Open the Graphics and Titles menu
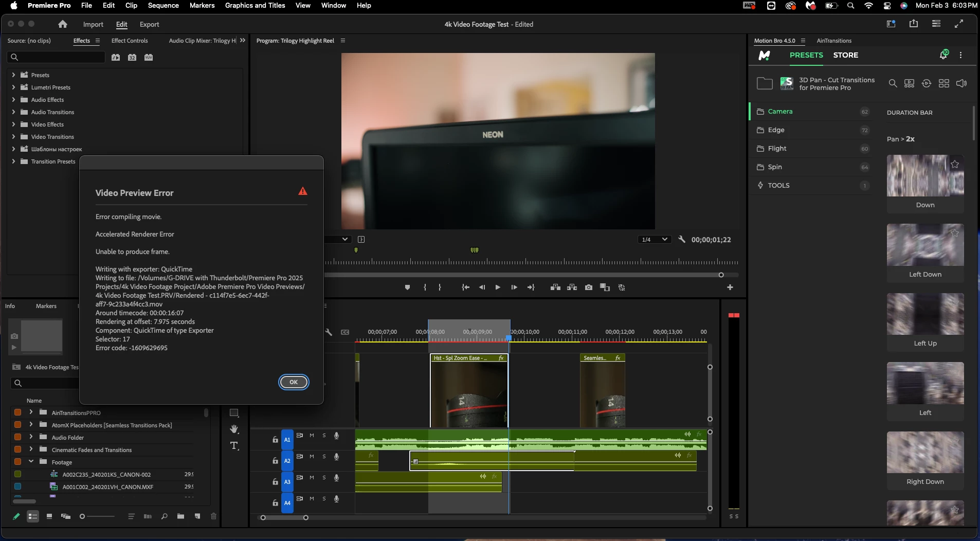Viewport: 980px width, 541px height. (255, 5)
